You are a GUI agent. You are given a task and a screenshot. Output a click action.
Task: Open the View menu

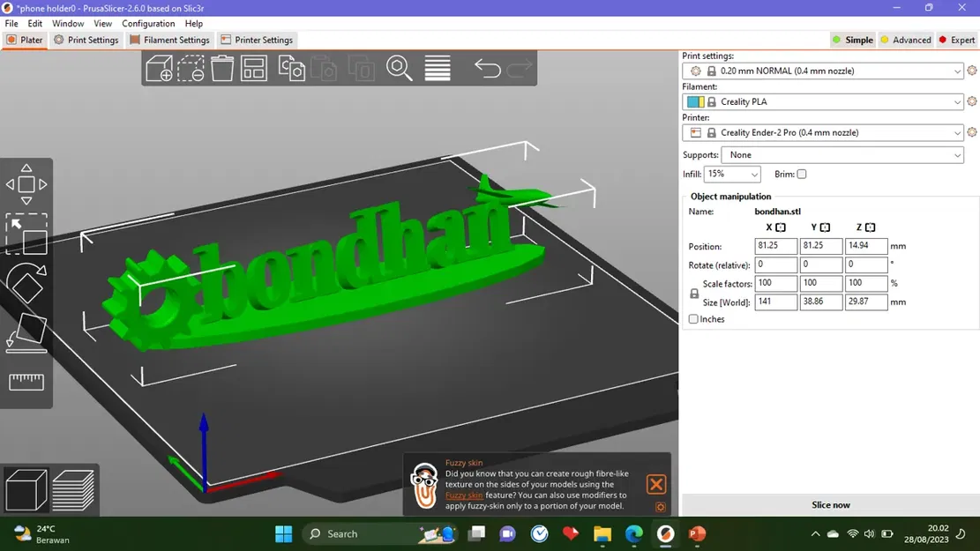pyautogui.click(x=102, y=24)
